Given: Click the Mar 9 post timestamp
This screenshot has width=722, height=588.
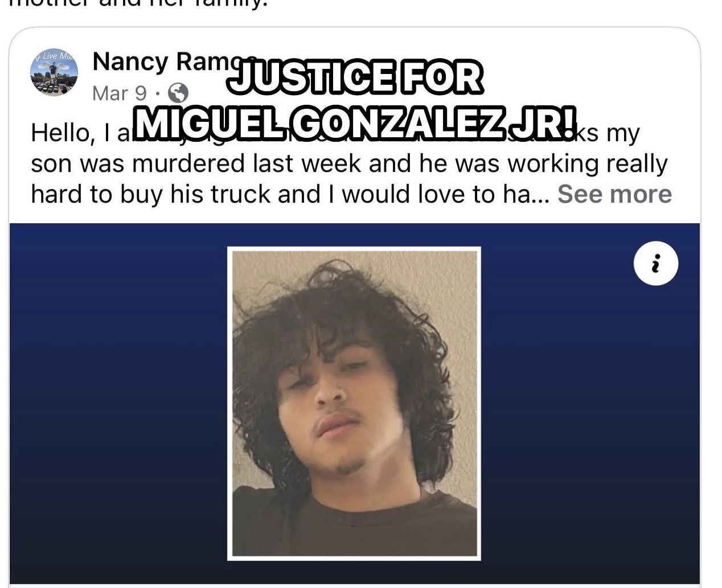Looking at the screenshot, I should coord(120,93).
